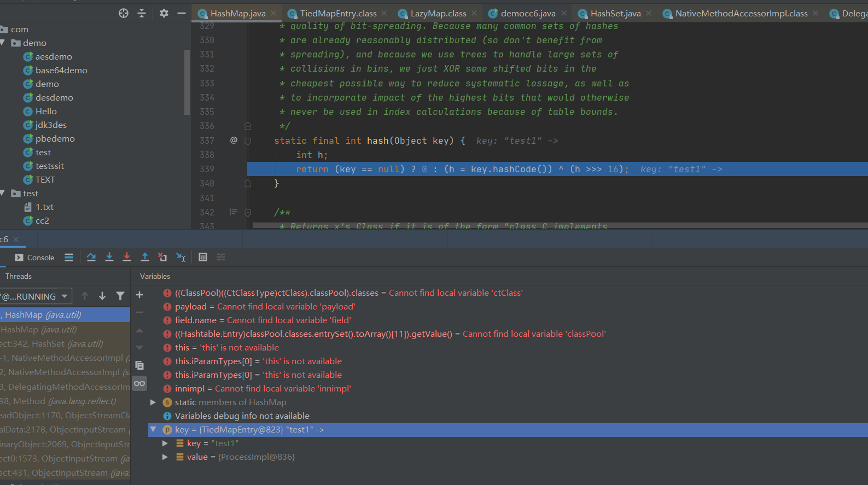Click collapse all icon in project toolbar
Screen dimensions: 868x485
coord(142,13)
